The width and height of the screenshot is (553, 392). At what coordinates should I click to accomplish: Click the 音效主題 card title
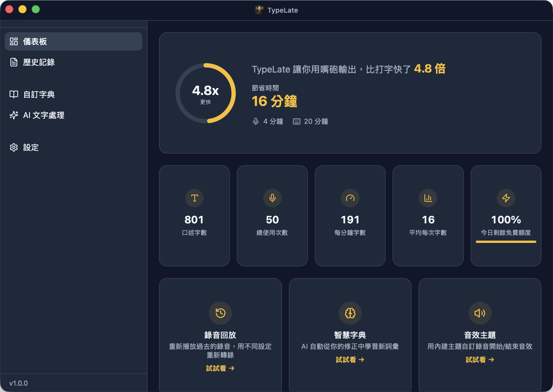(480, 335)
